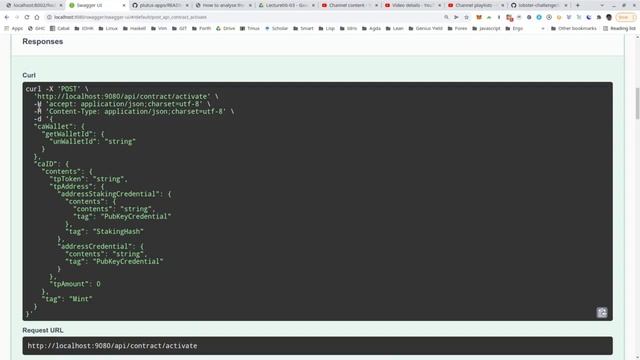Open the Vim bookmarks folder
Viewport: 640px width, 360px height.
(x=159, y=29)
